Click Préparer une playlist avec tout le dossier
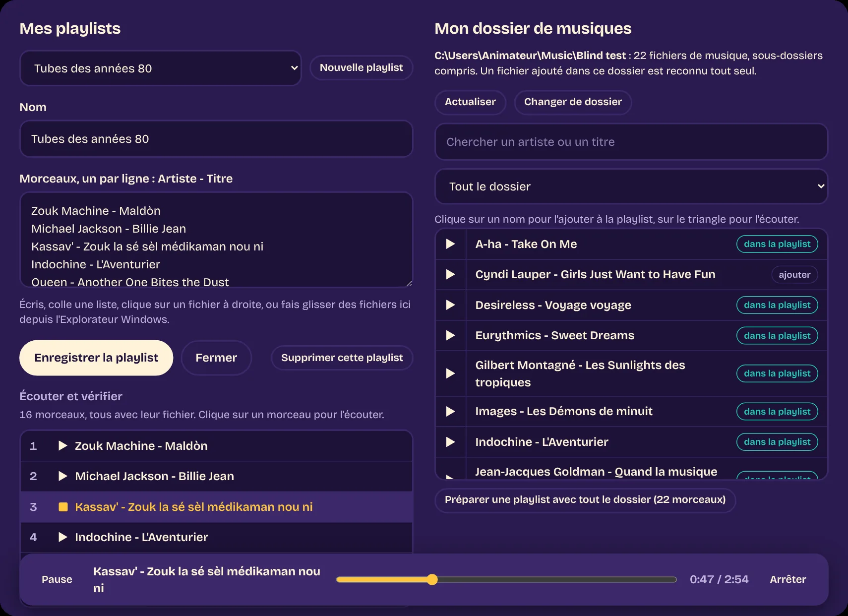 click(585, 500)
